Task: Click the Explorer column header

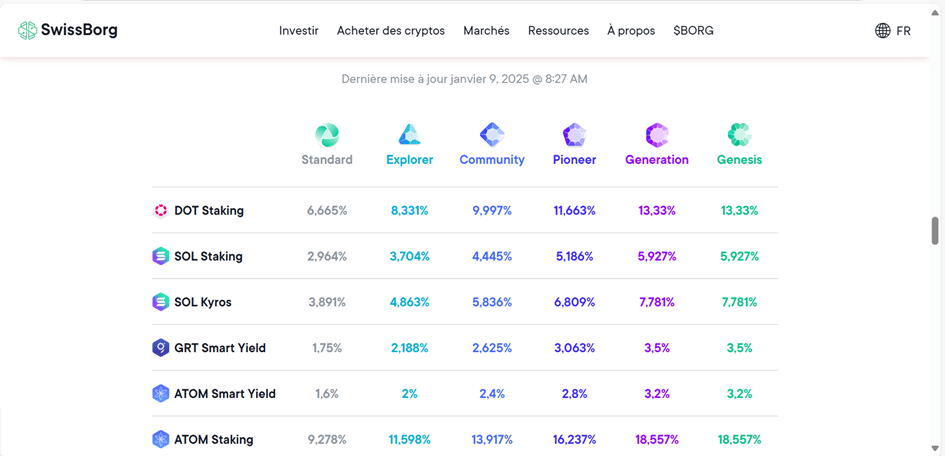Action: [410, 160]
